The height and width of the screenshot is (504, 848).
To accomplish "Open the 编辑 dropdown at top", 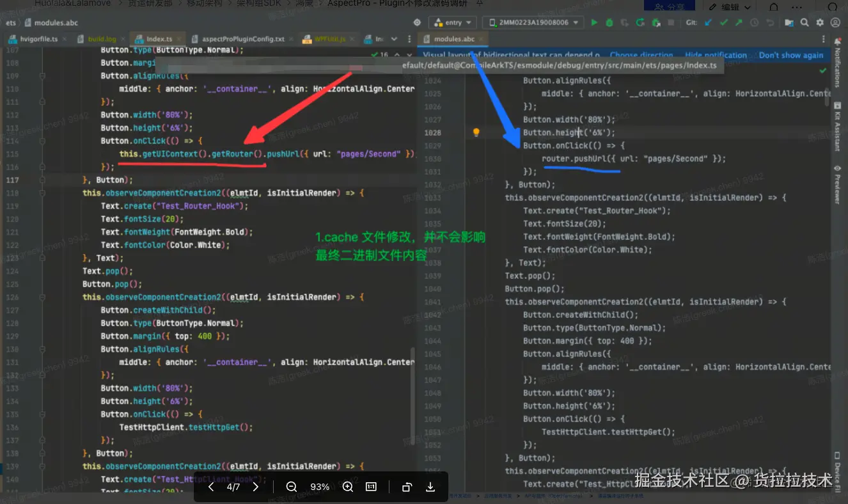I will point(730,7).
